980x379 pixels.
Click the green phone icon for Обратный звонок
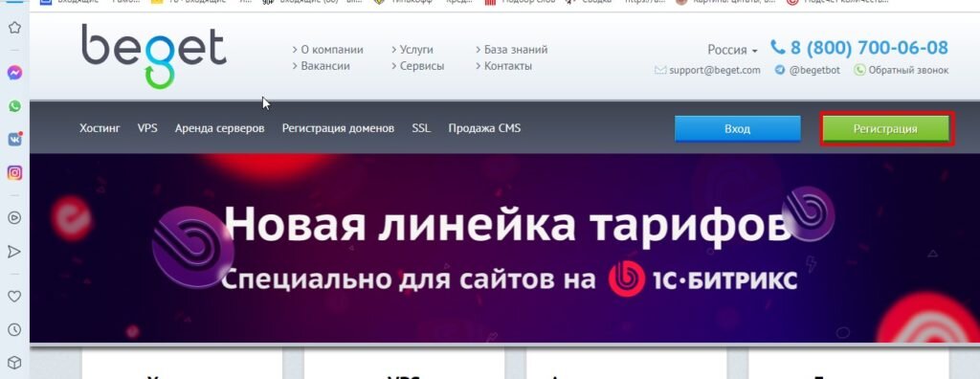[x=860, y=70]
